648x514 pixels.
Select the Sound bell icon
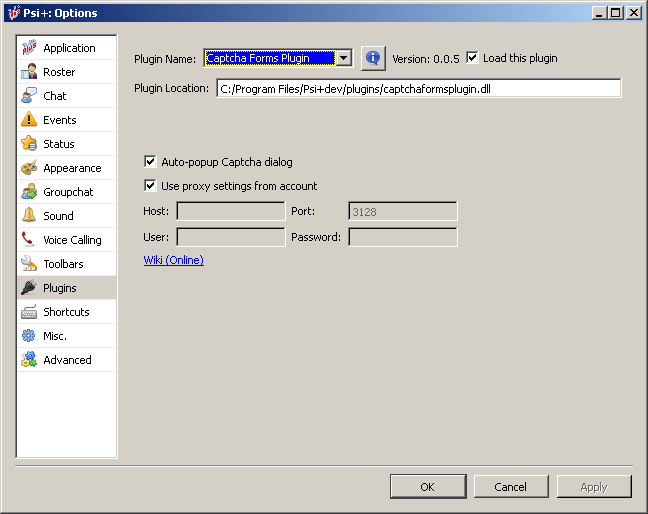29,216
